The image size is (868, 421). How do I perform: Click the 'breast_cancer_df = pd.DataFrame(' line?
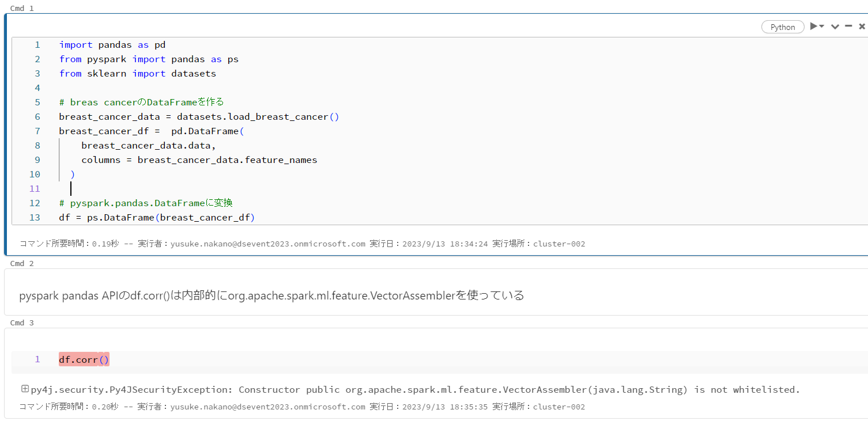point(152,131)
